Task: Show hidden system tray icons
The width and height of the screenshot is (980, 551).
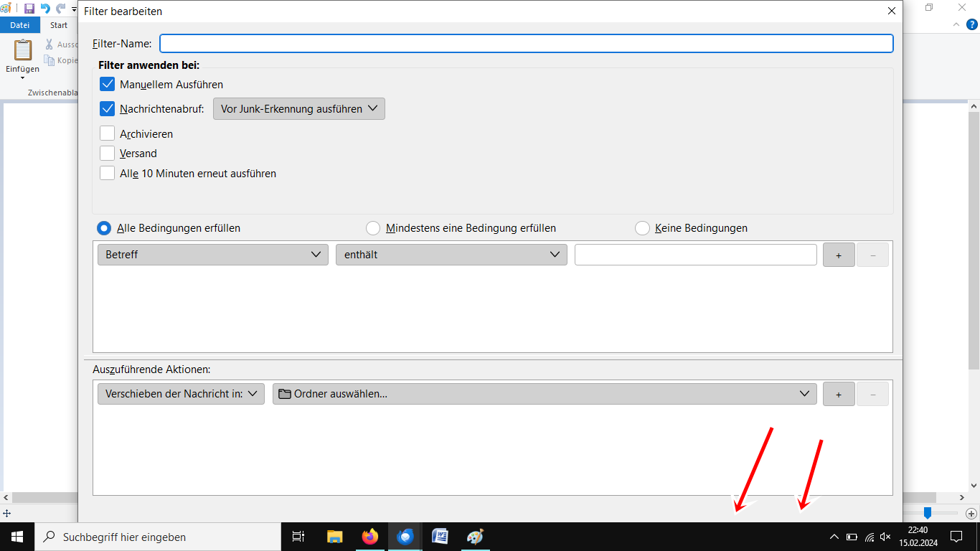Action: tap(834, 537)
